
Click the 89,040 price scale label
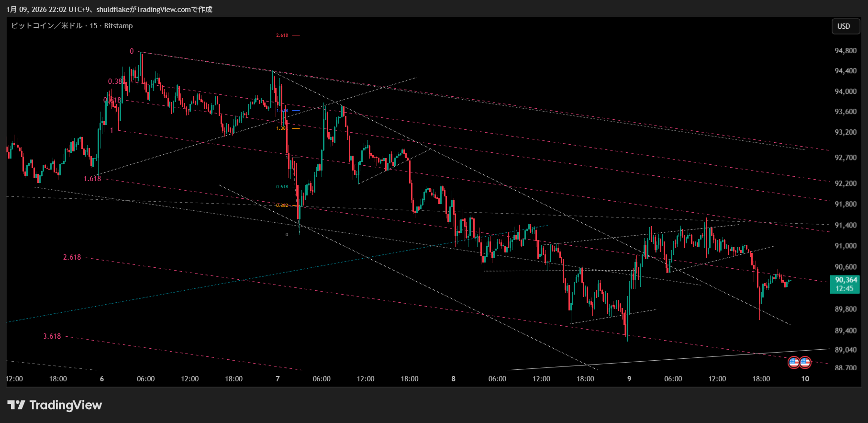846,350
